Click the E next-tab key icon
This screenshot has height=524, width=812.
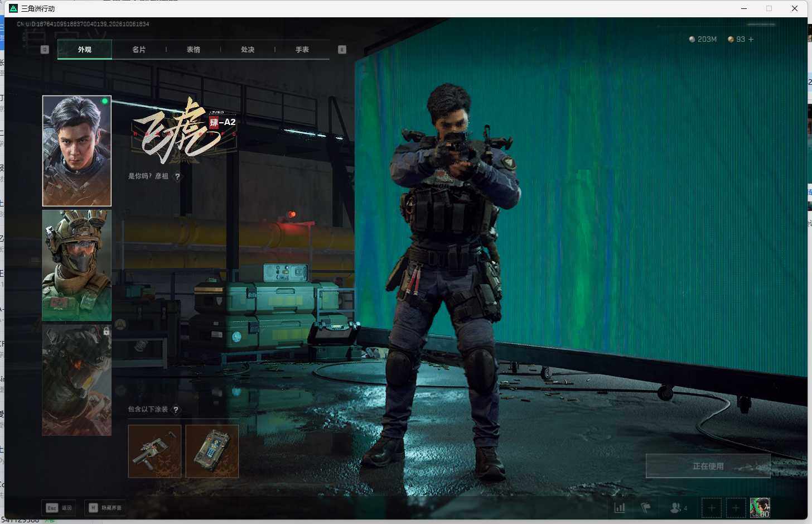pyautogui.click(x=342, y=50)
